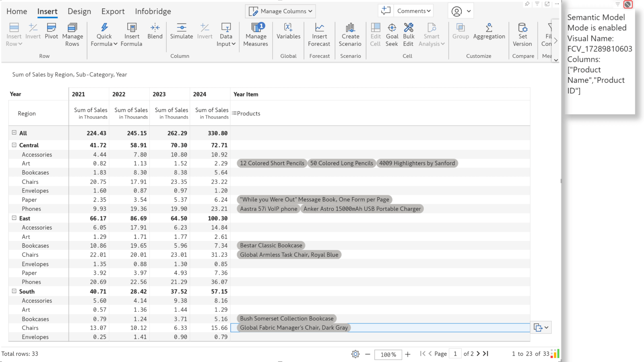Screen dimensions: 644x362
Task: Go to the next page arrow
Action: click(x=478, y=354)
